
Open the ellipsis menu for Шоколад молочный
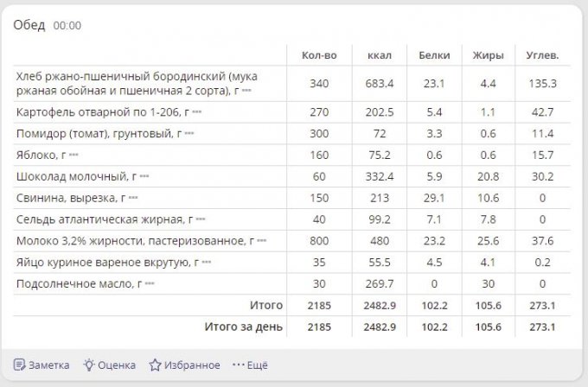[144, 177]
